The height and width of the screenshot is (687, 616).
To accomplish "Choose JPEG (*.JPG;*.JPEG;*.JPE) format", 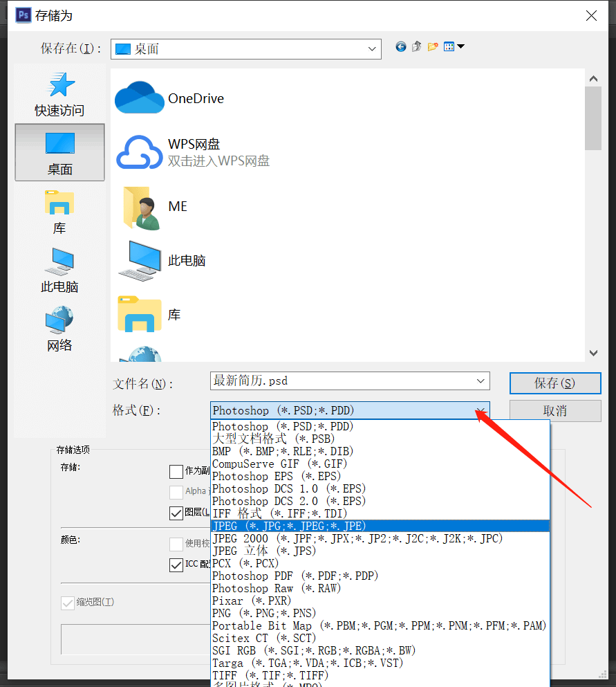I will pyautogui.click(x=380, y=526).
